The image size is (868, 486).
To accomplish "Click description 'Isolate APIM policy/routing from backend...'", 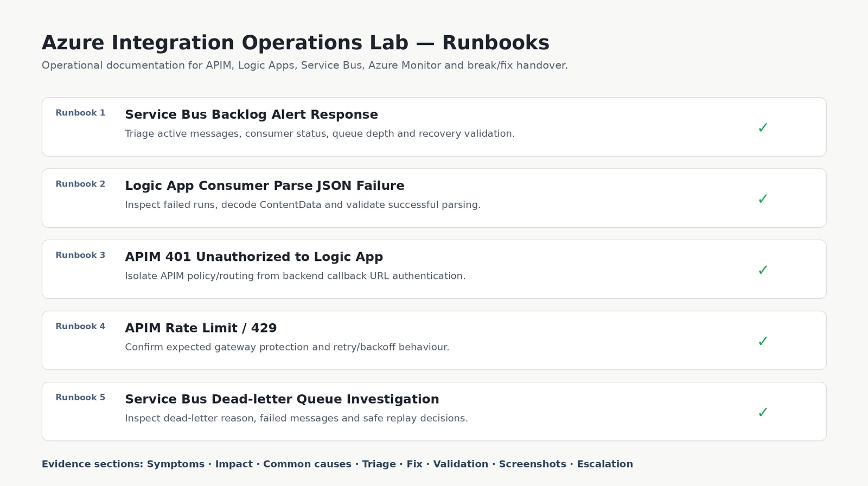I will (295, 276).
